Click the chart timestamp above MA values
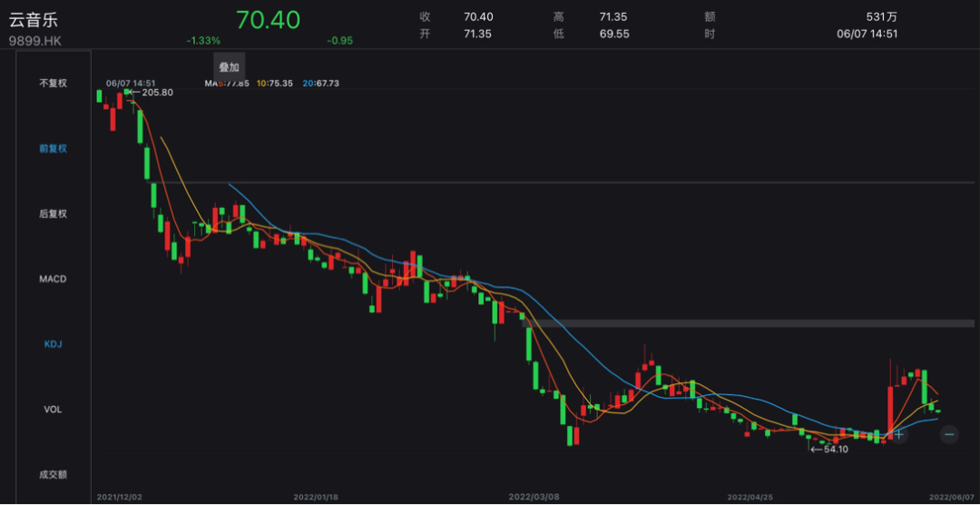The width and height of the screenshot is (980, 505). [131, 83]
